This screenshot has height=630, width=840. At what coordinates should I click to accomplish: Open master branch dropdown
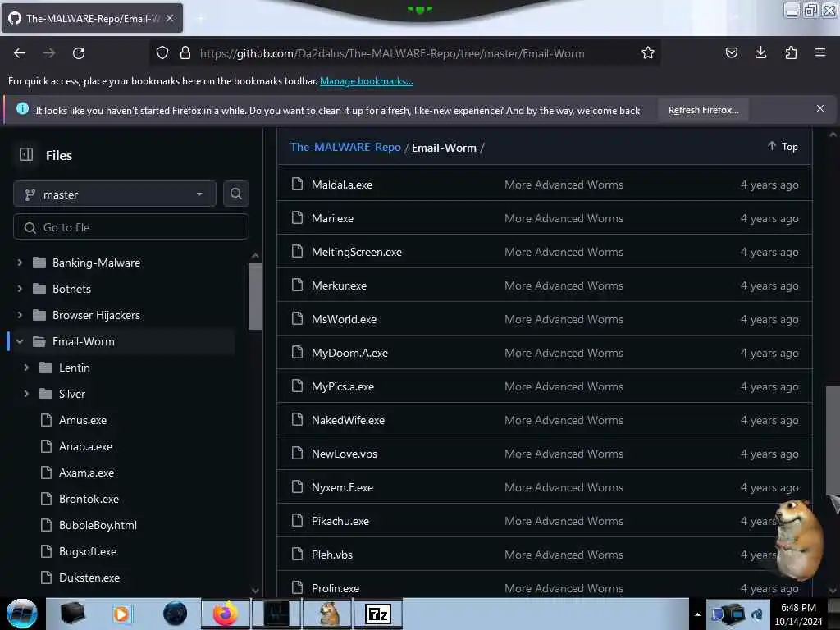[115, 194]
